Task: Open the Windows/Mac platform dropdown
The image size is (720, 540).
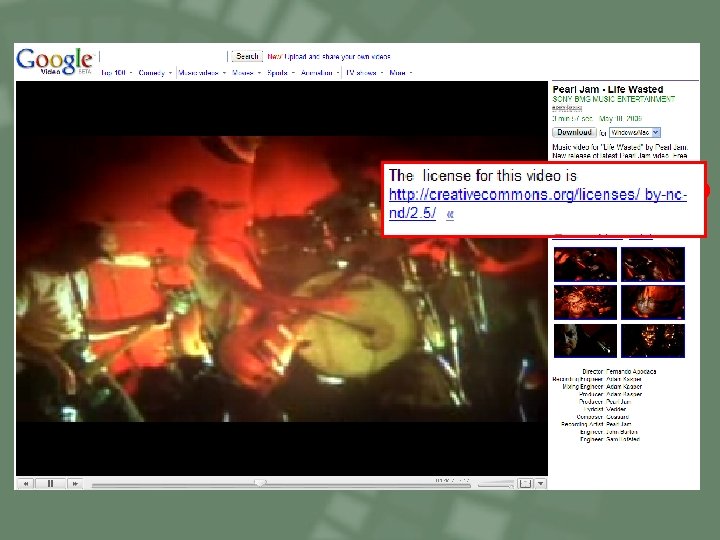Action: (635, 132)
